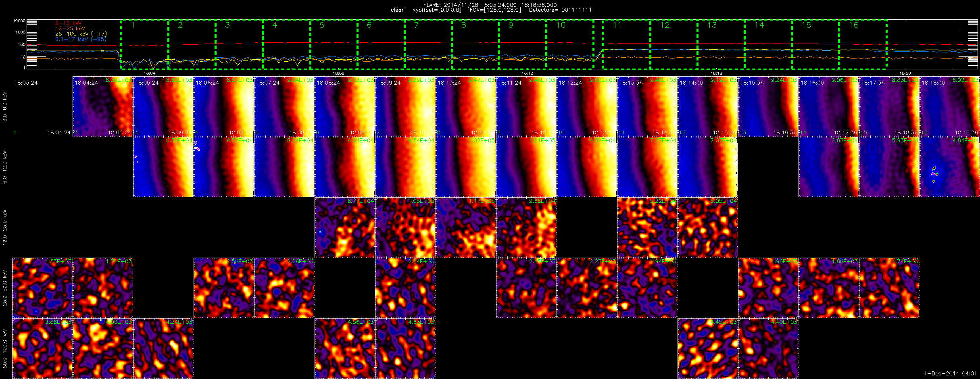980x379 pixels.
Task: Select interval 4 label in the light curve
Action: [275, 25]
